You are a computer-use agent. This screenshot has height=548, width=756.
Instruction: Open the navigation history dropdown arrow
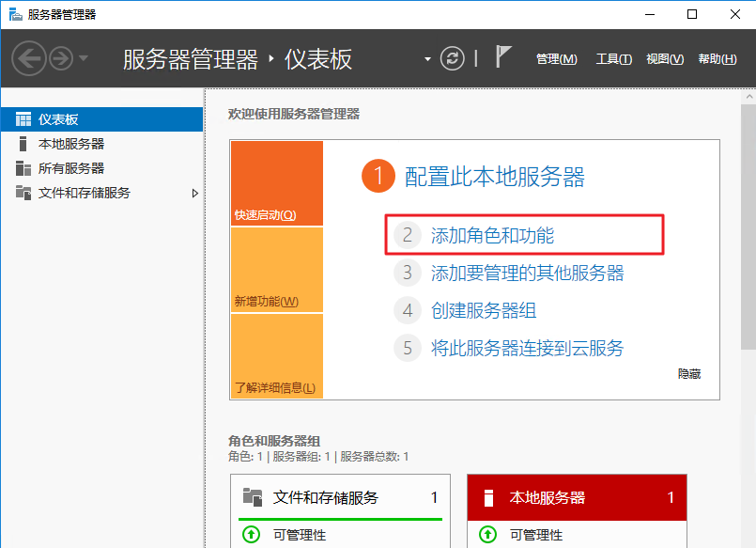[84, 58]
